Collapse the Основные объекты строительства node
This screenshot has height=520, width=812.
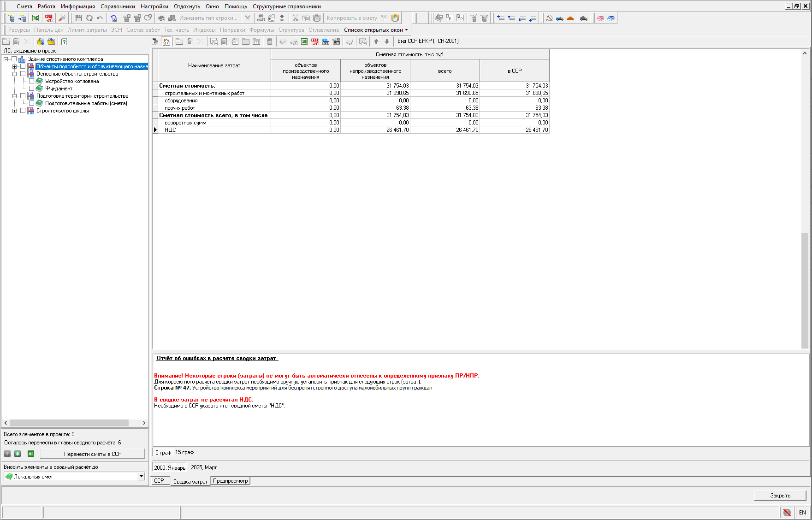pyautogui.click(x=14, y=74)
